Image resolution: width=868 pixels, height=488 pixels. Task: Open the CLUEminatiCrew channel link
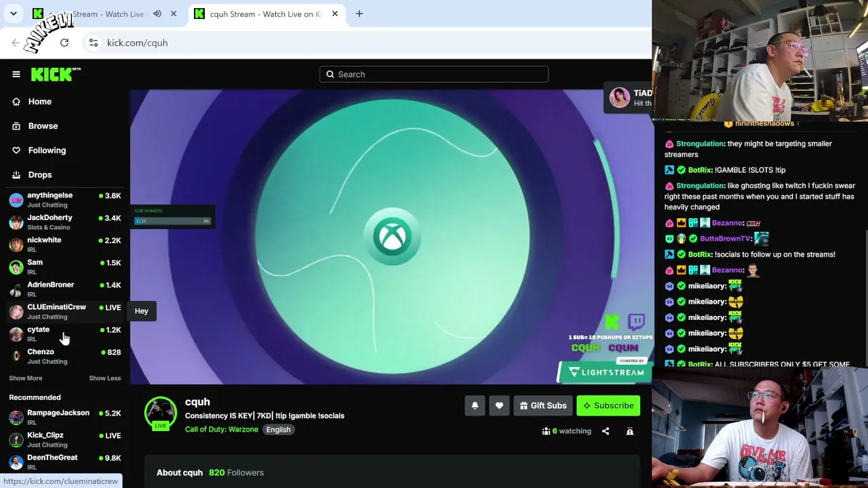[x=65, y=312]
